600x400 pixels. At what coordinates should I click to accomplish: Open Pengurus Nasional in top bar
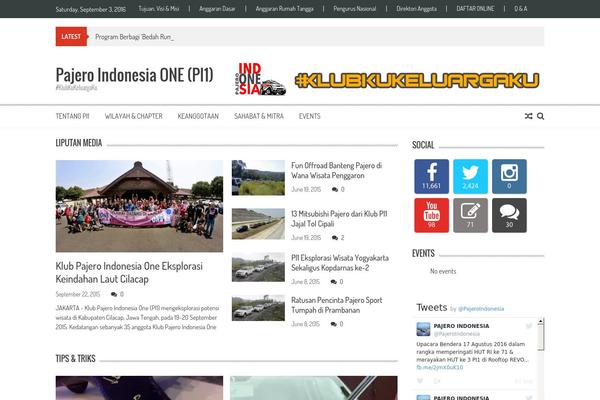click(354, 8)
